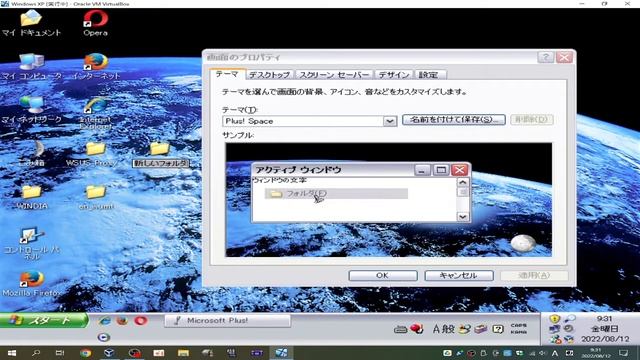Toggle the A input mode on language bar

tap(436, 329)
